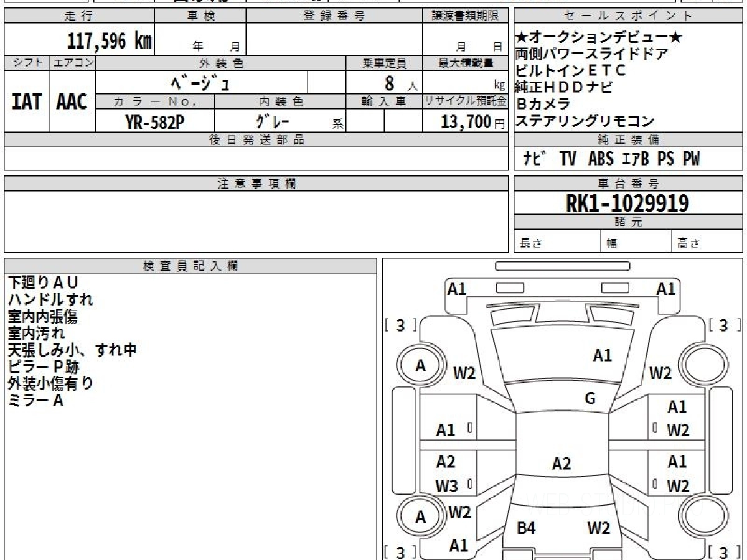Click the 最大積載量 header
Image resolution: width=747 pixels, height=560 pixels.
point(465,63)
